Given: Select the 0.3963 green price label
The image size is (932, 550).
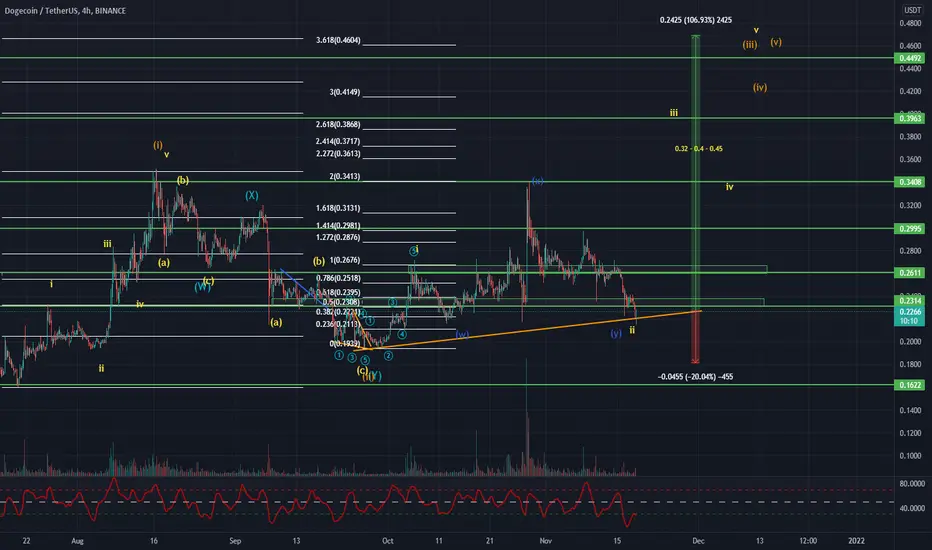Looking at the screenshot, I should (909, 118).
